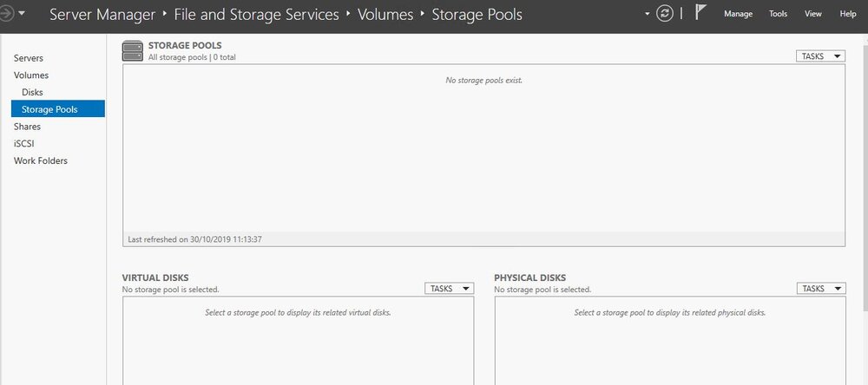Click 'Select a storage pool to display its related virtual disks.'
Image resolution: width=868 pixels, height=385 pixels.
298,312
